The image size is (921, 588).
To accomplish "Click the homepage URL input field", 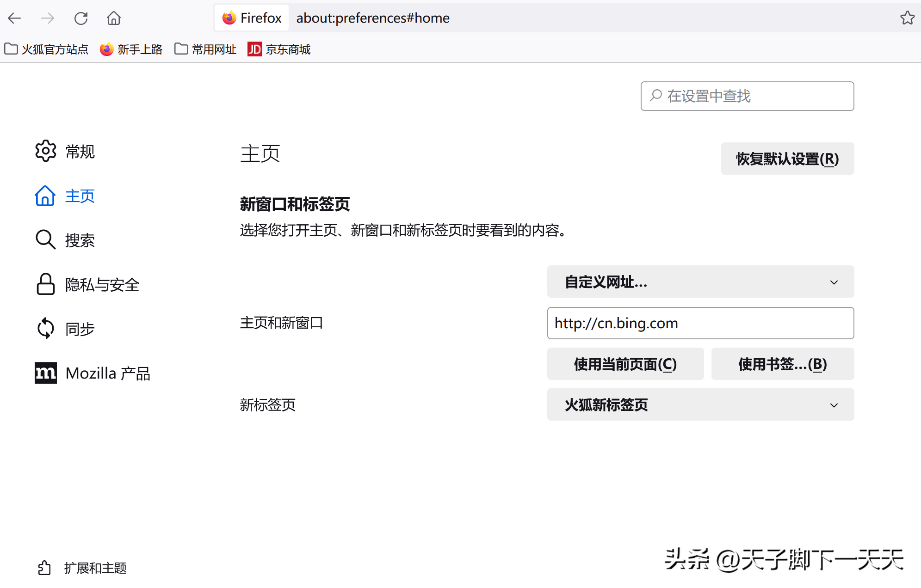I will click(x=700, y=323).
